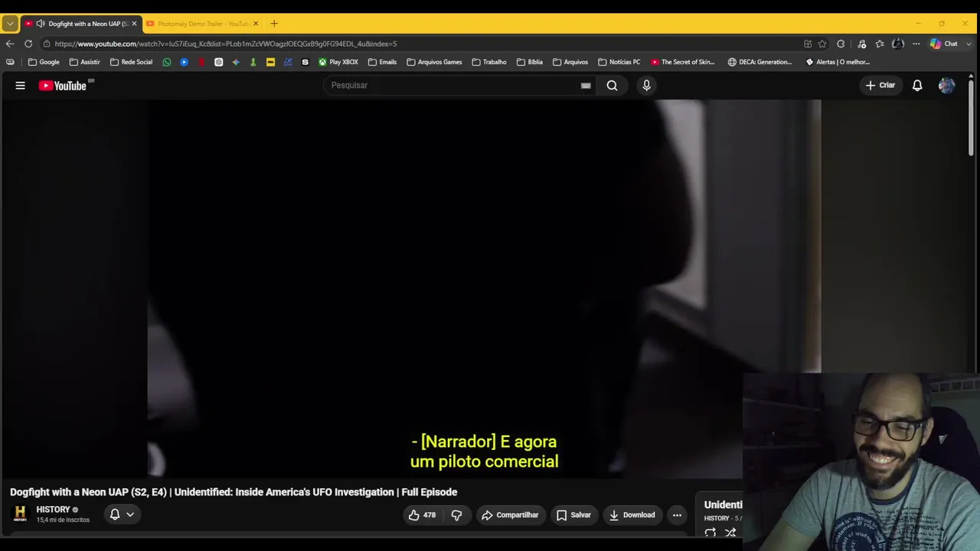
Task: Expand the arrow next to Chat
Action: (970, 44)
